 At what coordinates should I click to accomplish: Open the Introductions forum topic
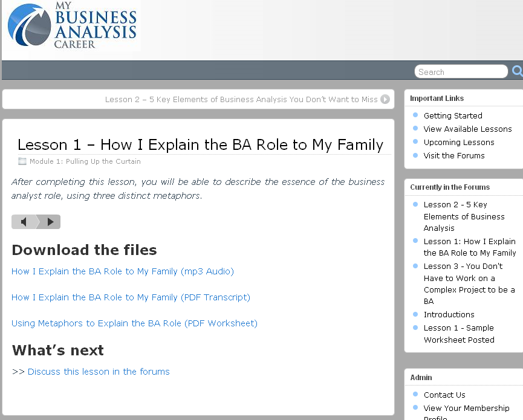click(x=449, y=314)
